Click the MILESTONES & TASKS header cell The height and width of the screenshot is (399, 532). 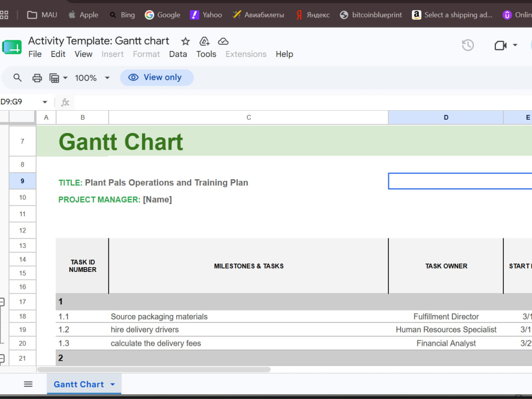click(248, 266)
